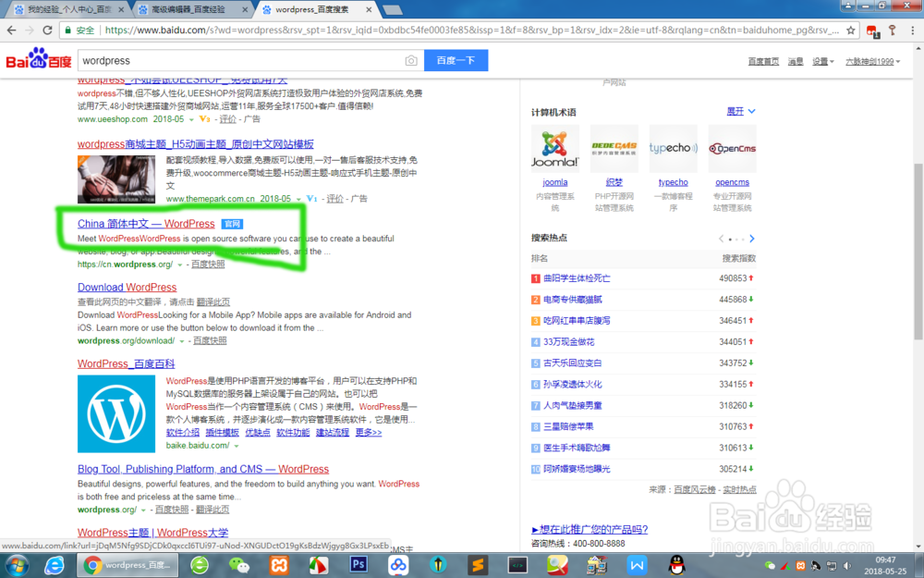Open the user account dropdown in Baidu header
The width and height of the screenshot is (924, 578).
pyautogui.click(x=872, y=61)
